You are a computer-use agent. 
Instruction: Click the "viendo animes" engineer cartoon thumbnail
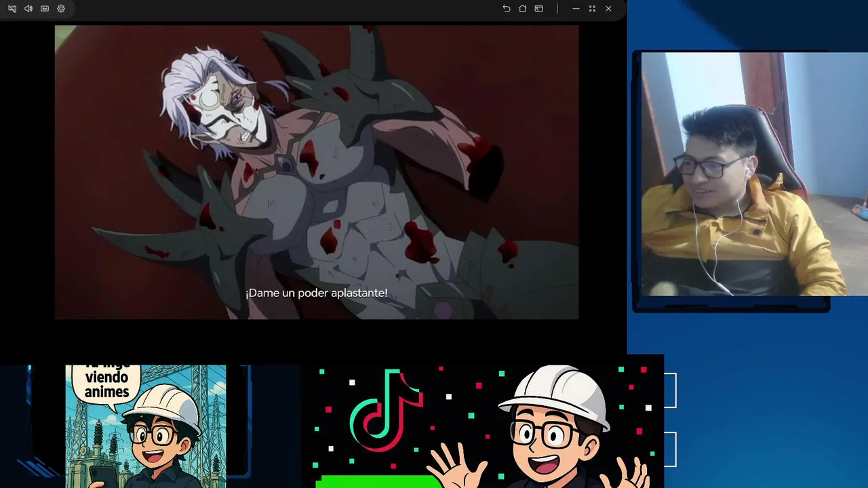[146, 426]
